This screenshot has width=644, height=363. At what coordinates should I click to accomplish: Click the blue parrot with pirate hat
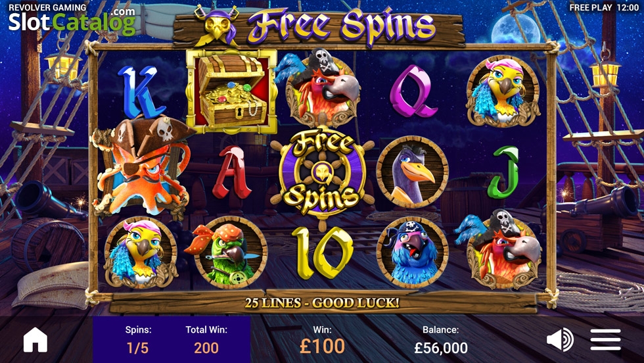pyautogui.click(x=413, y=253)
